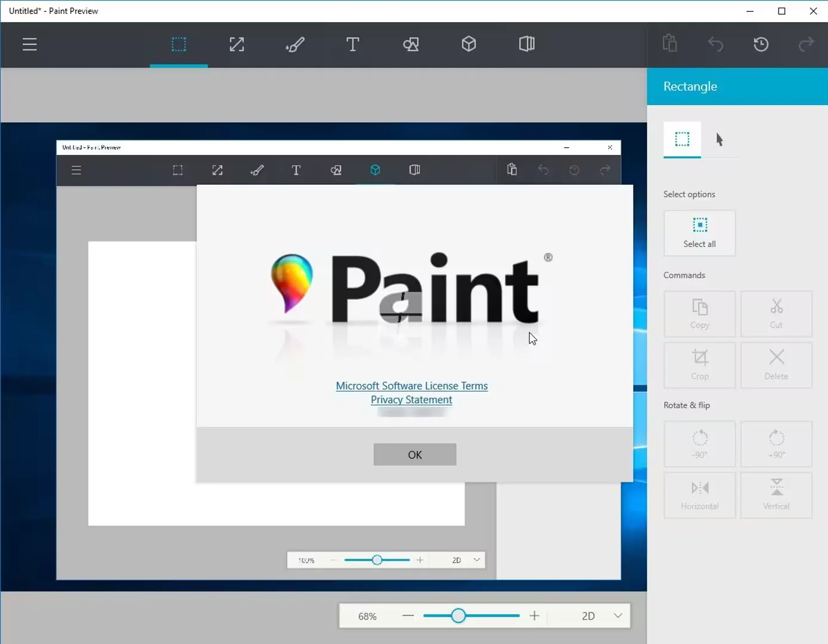
Task: Select the Brushes tool
Action: pyautogui.click(x=294, y=45)
